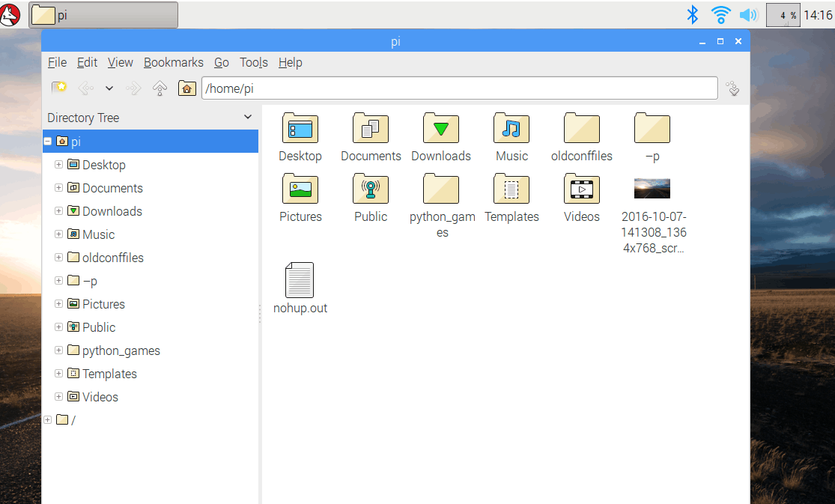This screenshot has width=835, height=504.
Task: Click the new folder toolbar icon
Action: pos(59,88)
